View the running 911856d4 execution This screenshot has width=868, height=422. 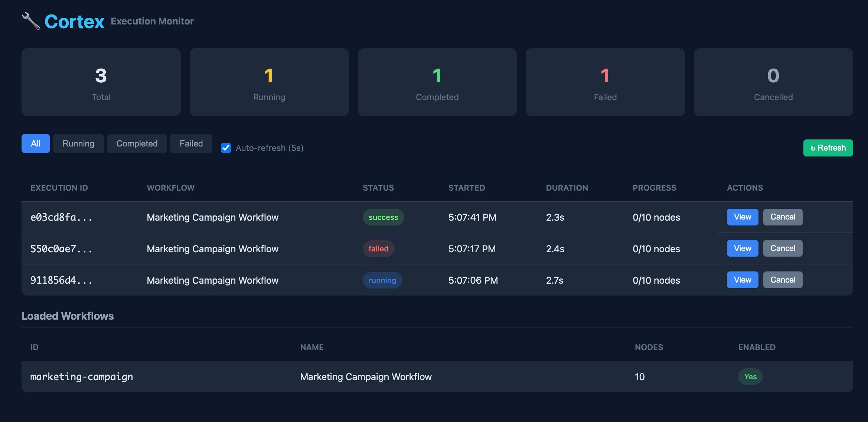743,280
